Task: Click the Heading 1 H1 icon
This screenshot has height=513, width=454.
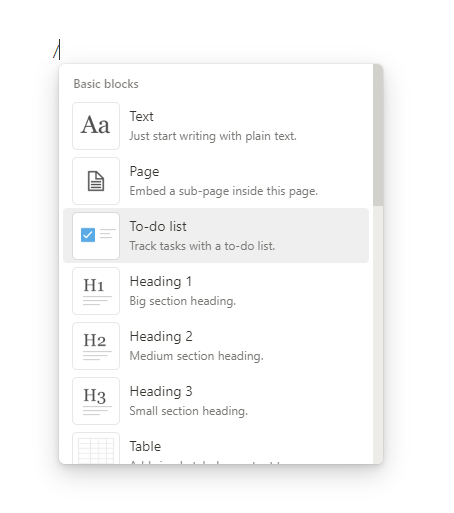Action: [96, 291]
